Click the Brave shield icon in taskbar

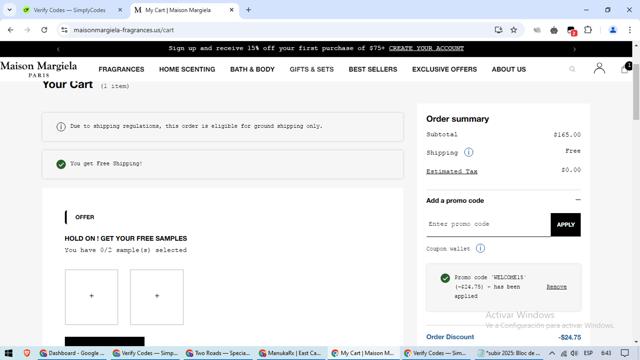point(27,353)
